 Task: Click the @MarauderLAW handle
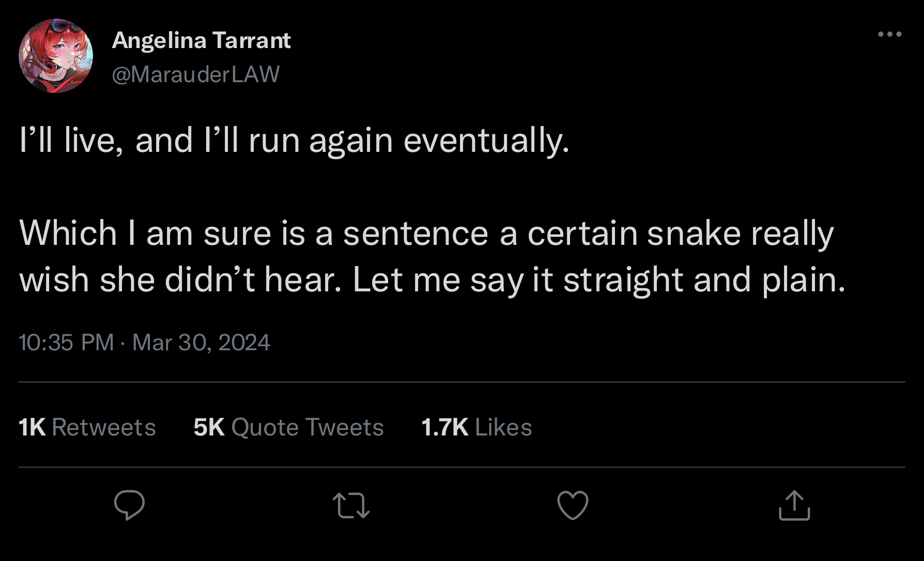(196, 74)
